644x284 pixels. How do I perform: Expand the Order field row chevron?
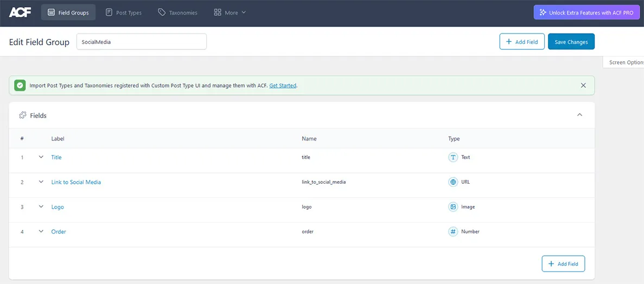(41, 232)
